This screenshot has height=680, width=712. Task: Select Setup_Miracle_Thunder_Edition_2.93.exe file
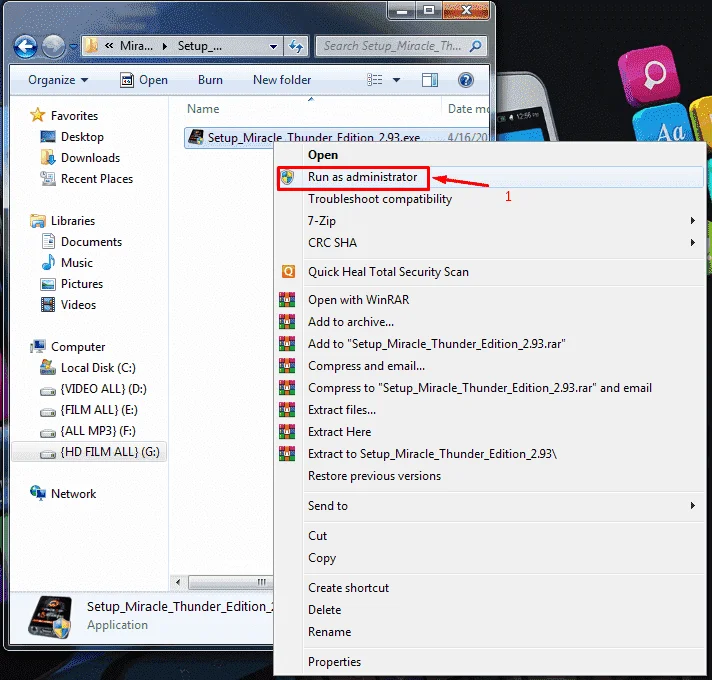point(313,137)
